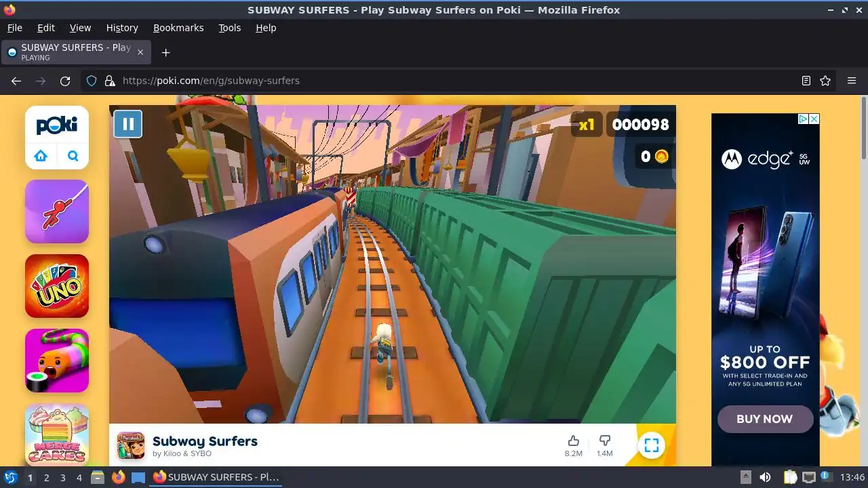868x488 pixels.
Task: Click the 'by Kiloo & SYBO' text
Action: [x=182, y=454]
